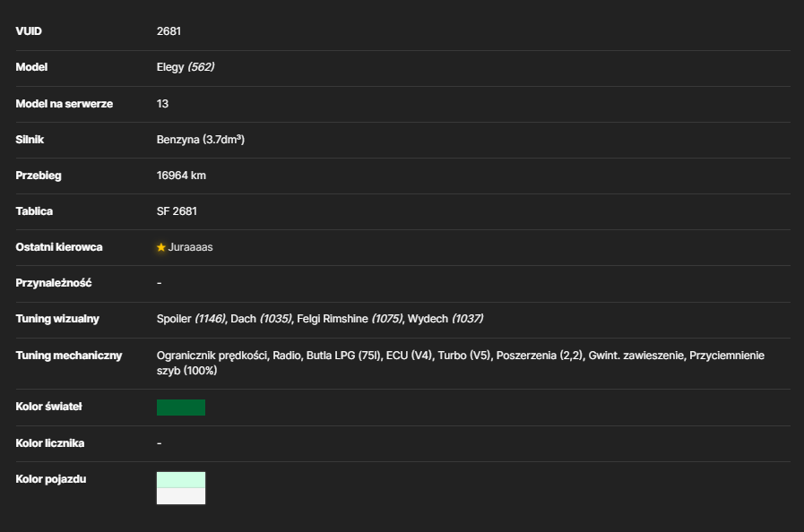The width and height of the screenshot is (804, 532).
Task: Select the Gwint. zawieszenie entry
Action: (x=635, y=356)
